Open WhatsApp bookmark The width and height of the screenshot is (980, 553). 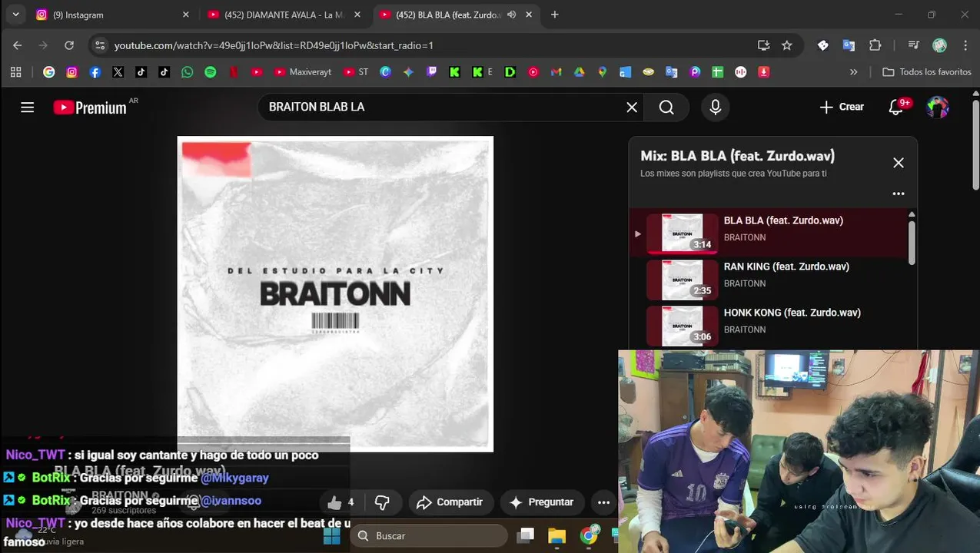[188, 72]
